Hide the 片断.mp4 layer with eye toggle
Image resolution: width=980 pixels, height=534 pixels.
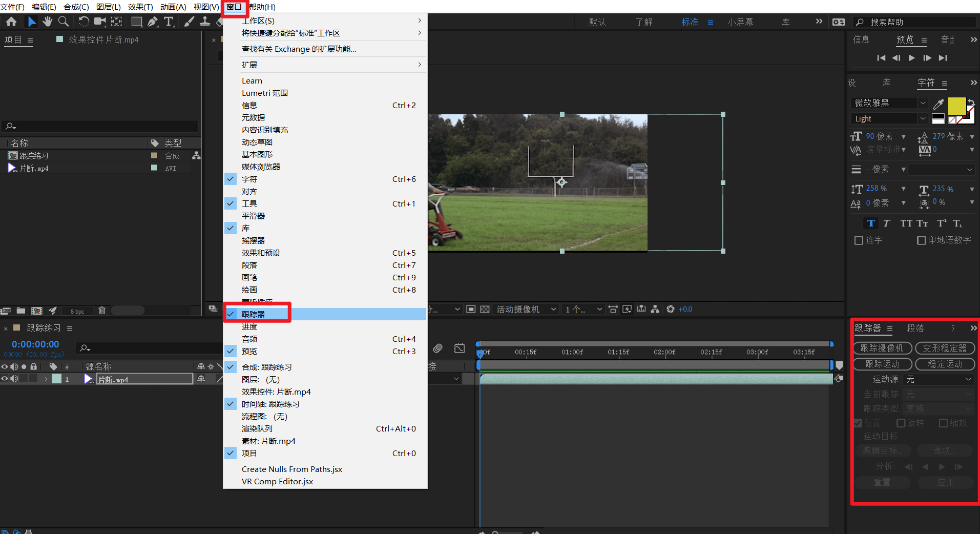(x=5, y=379)
